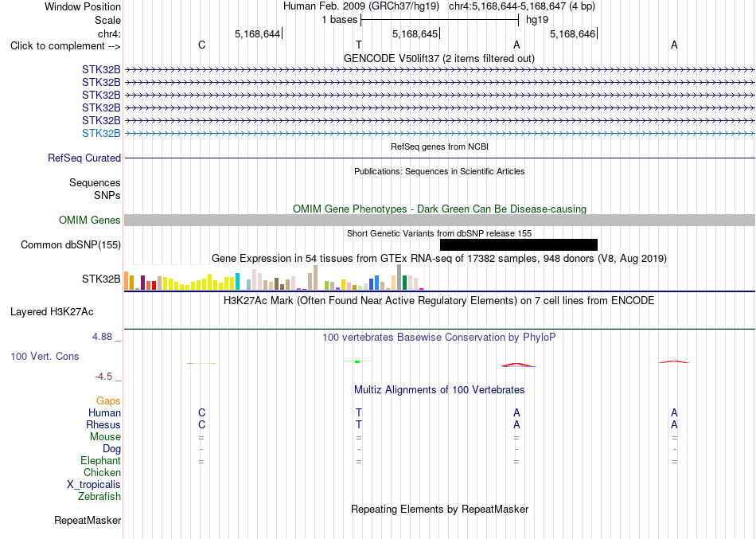This screenshot has width=756, height=539.
Task: Select the light blue STK32B transcript label
Action: (x=101, y=133)
